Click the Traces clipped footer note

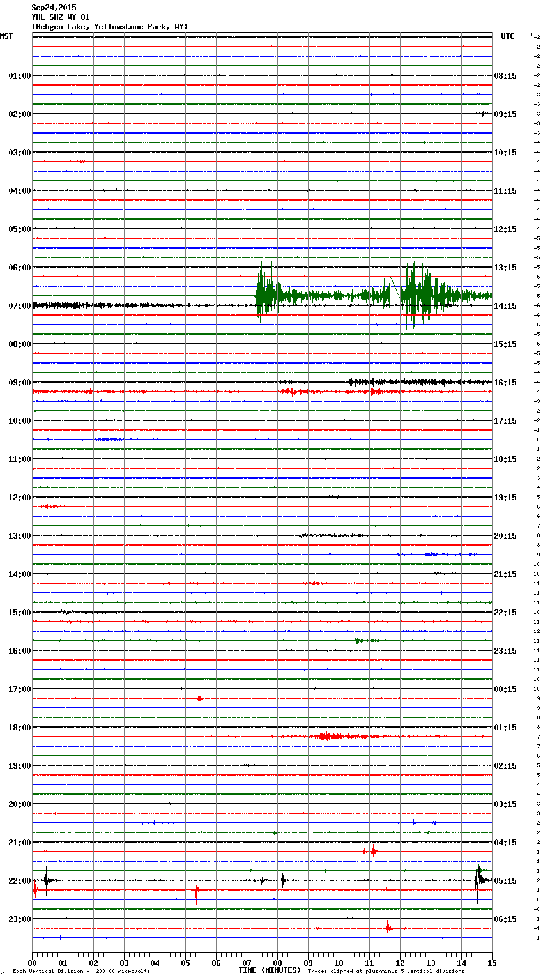386,972
